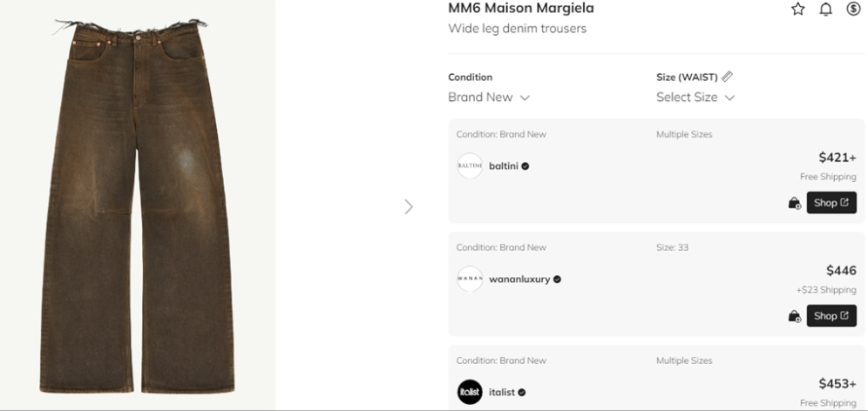
Task: Click the bag icon in wananluxury listing
Action: [x=794, y=316]
